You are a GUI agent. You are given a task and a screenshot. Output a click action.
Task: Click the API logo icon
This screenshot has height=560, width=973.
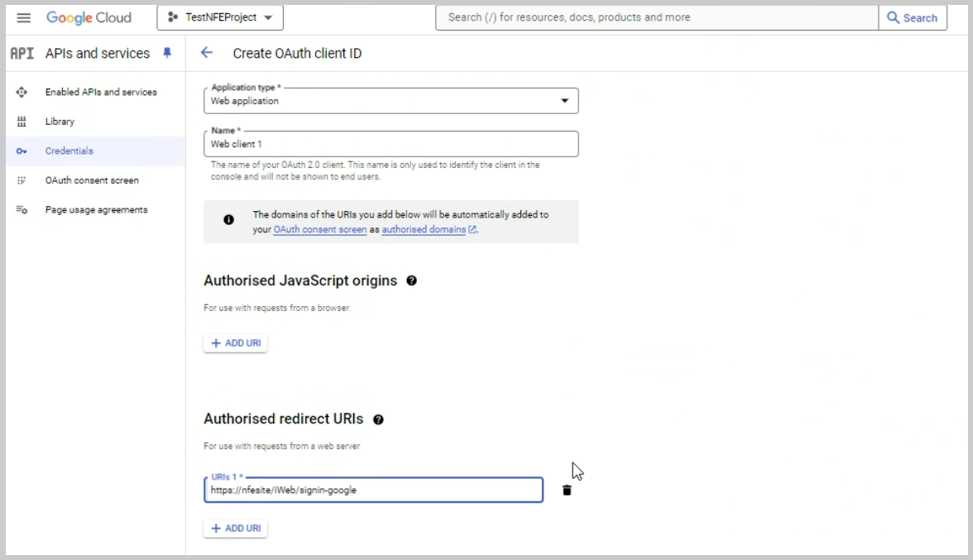click(x=22, y=53)
